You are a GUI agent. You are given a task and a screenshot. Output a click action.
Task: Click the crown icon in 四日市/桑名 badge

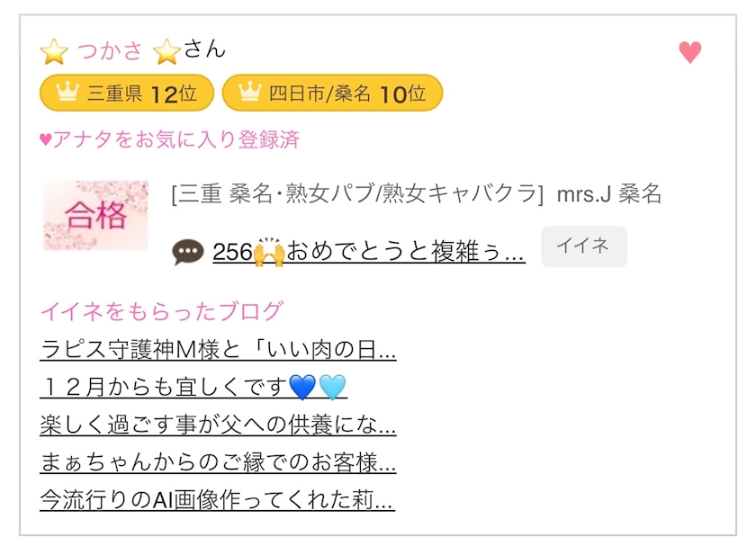tap(250, 94)
